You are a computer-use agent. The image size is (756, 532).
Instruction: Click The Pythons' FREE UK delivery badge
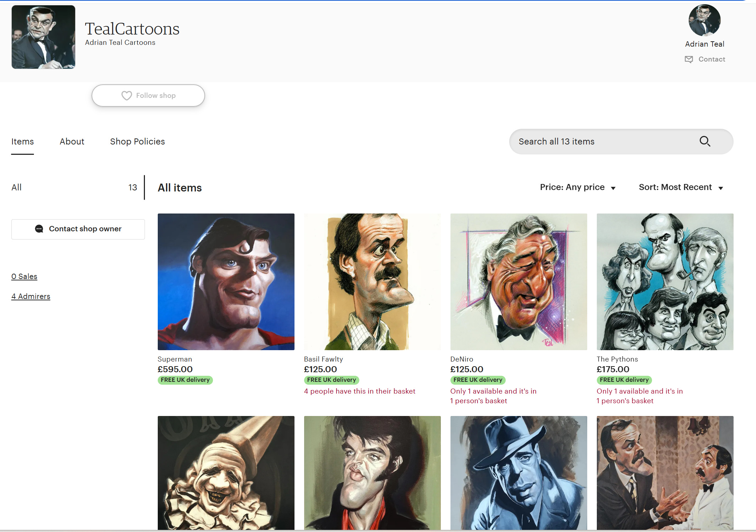coord(624,380)
